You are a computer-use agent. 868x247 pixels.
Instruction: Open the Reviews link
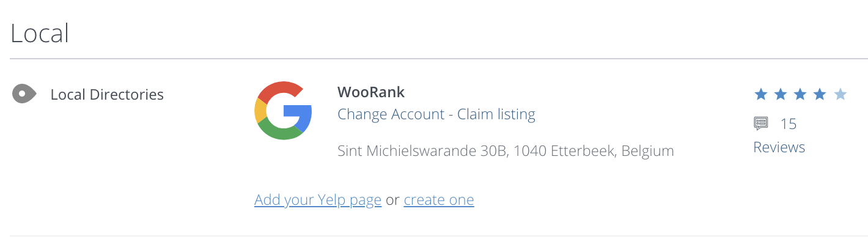coord(779,147)
